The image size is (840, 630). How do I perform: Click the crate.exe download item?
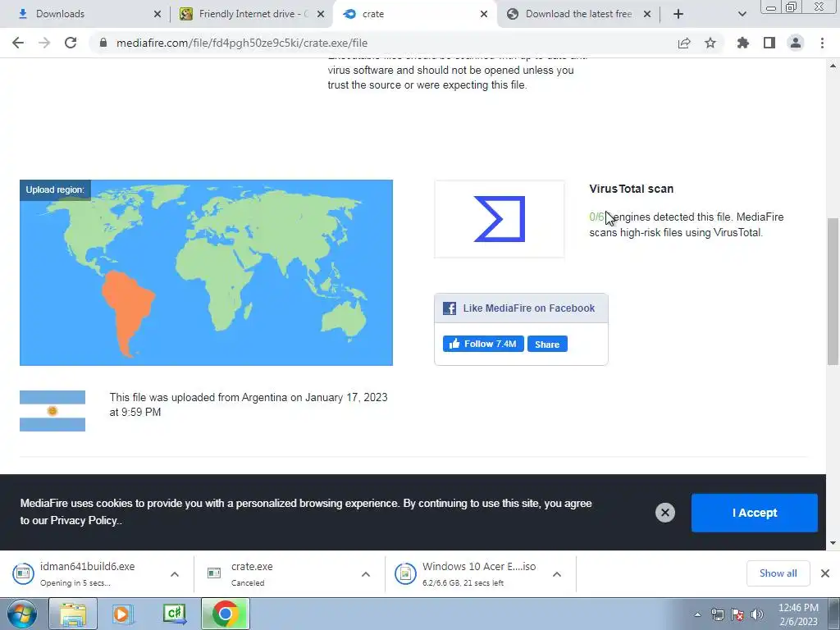click(279, 573)
